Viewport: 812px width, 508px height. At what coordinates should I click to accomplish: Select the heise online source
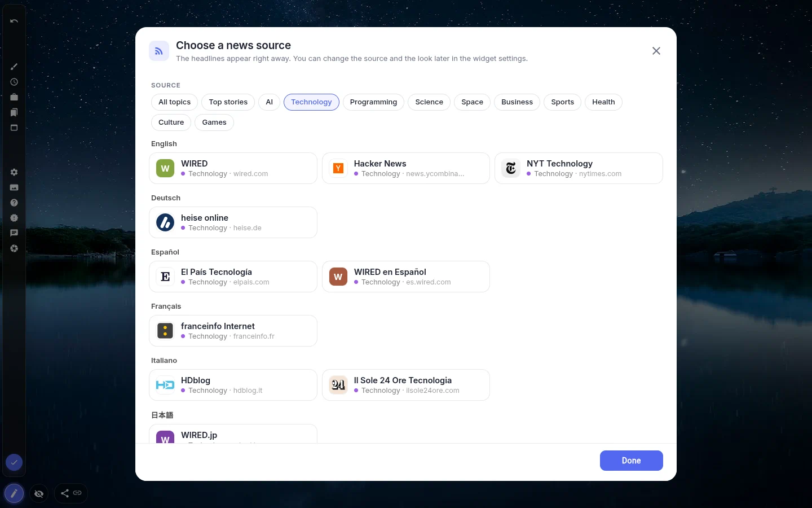[x=233, y=222]
